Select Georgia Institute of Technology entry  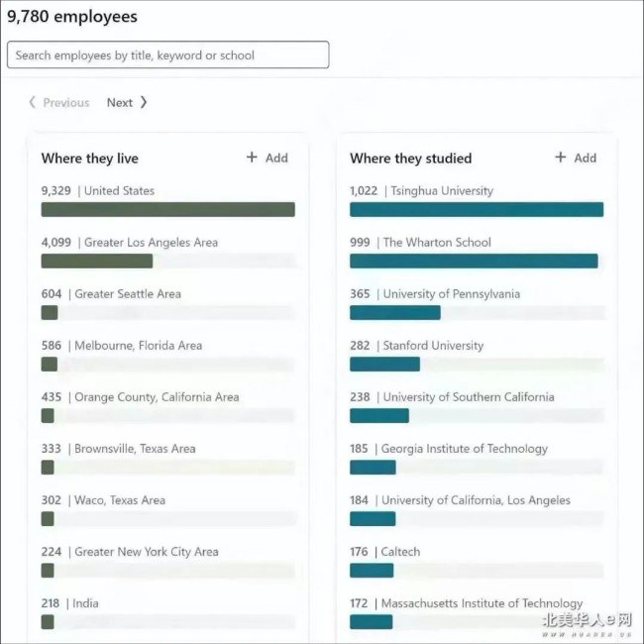point(477,459)
